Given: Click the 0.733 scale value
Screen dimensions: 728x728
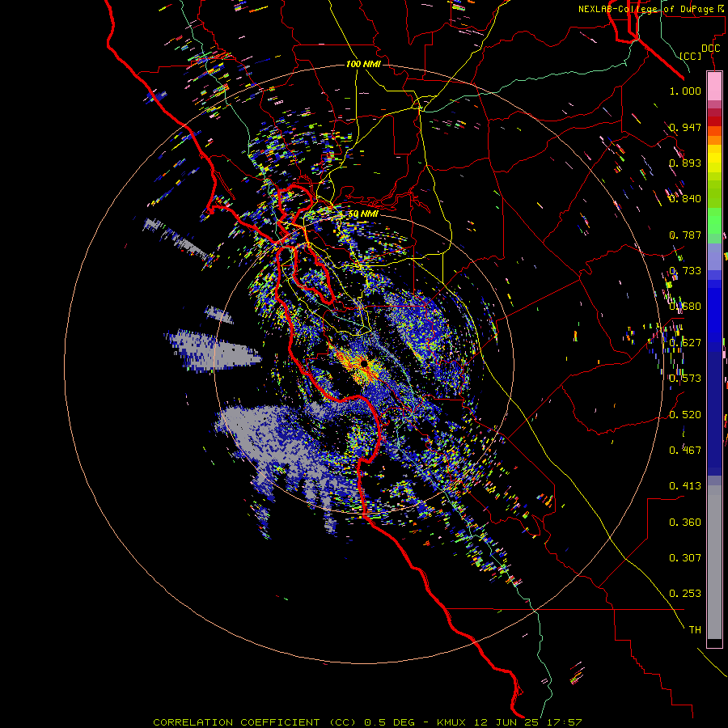Looking at the screenshot, I should pos(685,270).
